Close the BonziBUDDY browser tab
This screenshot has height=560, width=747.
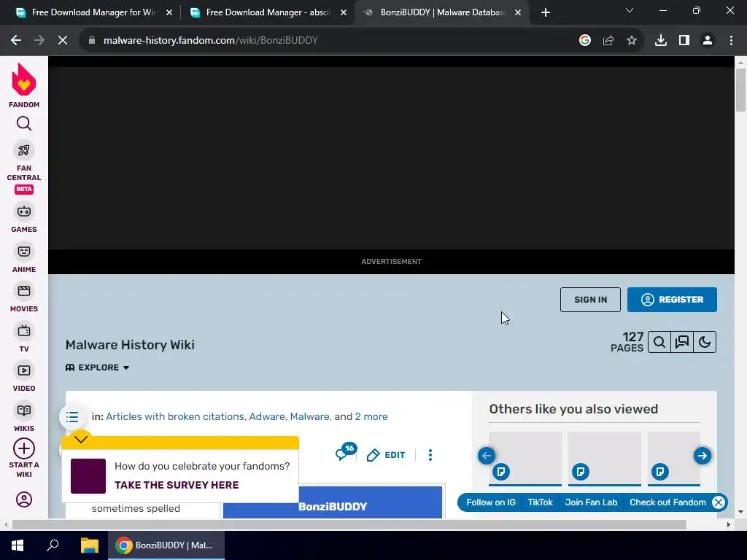coord(518,12)
